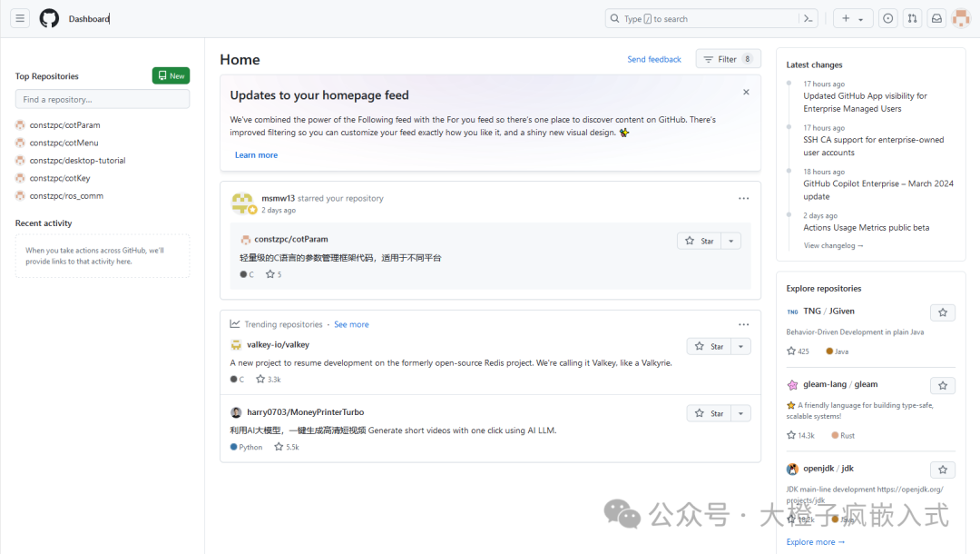Open the Filter feed menu

point(728,59)
